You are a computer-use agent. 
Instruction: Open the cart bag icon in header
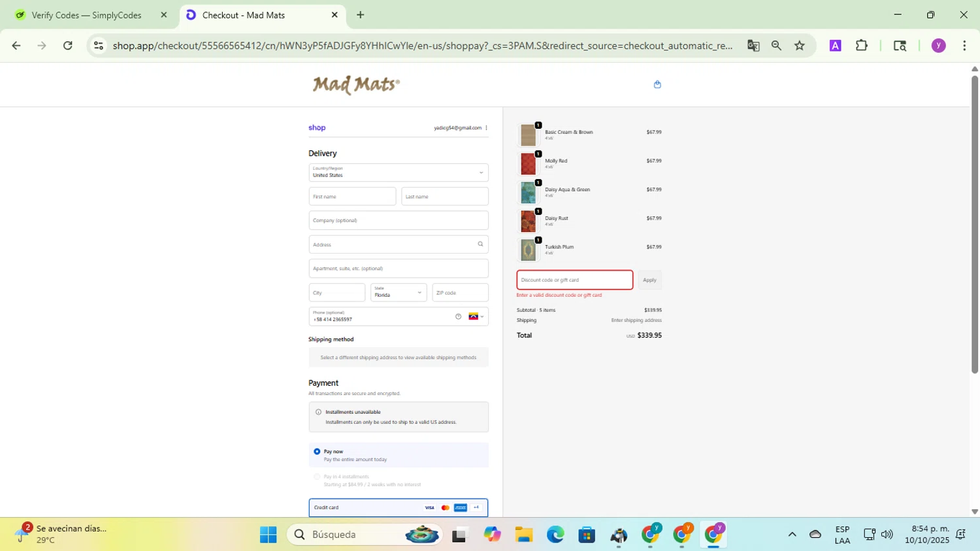tap(657, 84)
